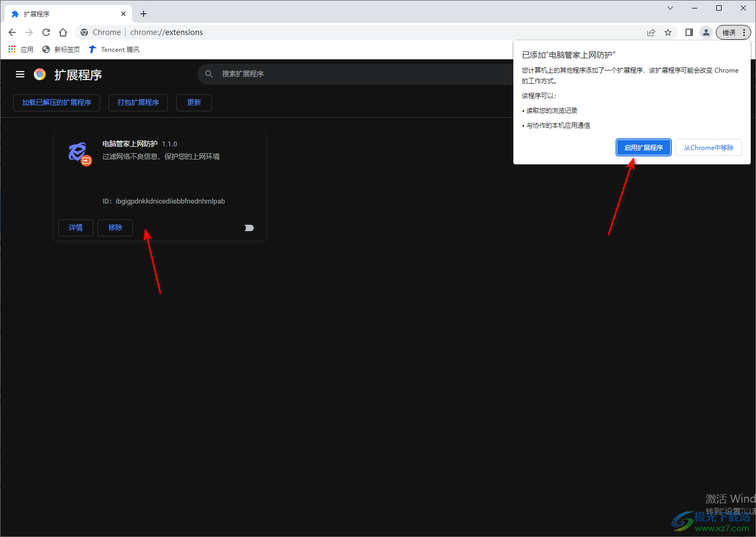The width and height of the screenshot is (756, 537).
Task: Click the forward navigation arrow
Action: click(29, 32)
